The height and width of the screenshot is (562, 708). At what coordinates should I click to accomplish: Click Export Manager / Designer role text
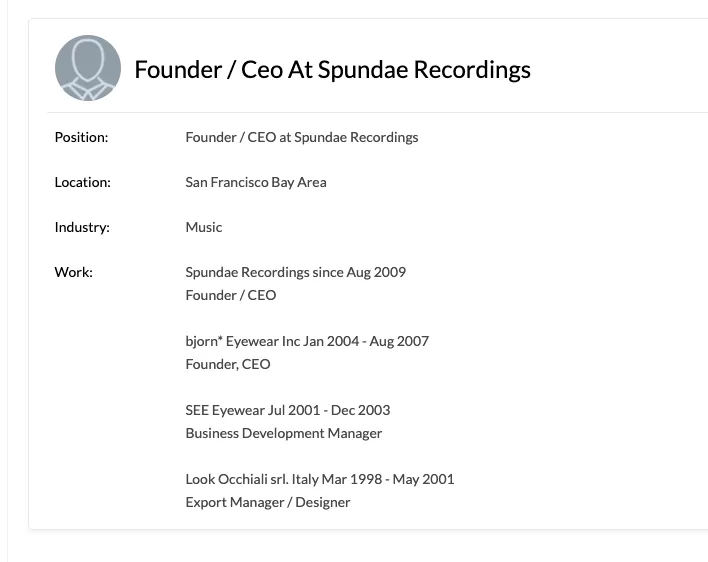coord(268,502)
